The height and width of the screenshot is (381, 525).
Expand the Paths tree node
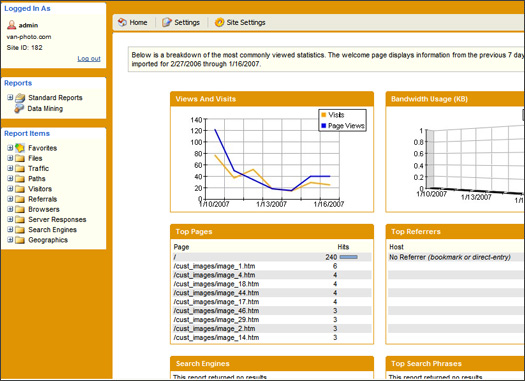coord(10,178)
